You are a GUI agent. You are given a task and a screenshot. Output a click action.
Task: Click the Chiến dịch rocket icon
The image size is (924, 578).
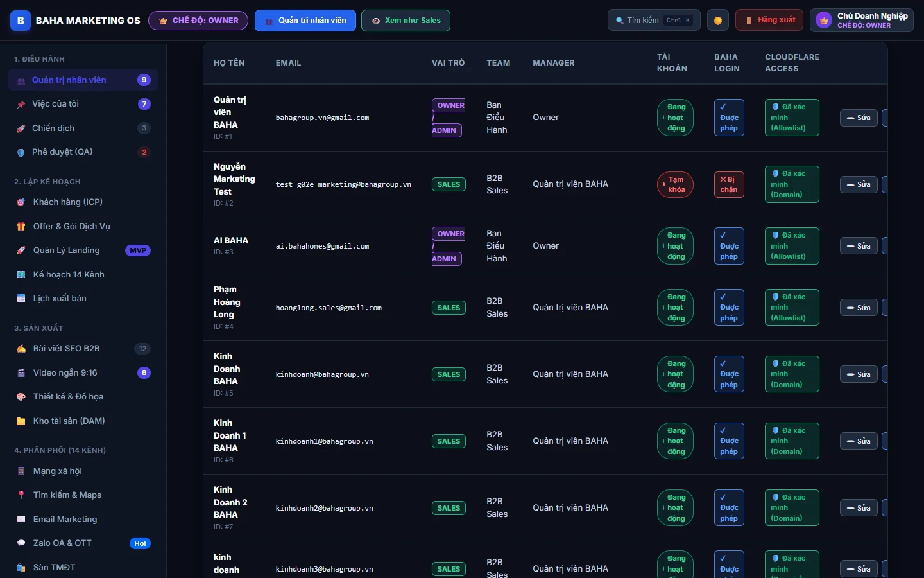[21, 128]
